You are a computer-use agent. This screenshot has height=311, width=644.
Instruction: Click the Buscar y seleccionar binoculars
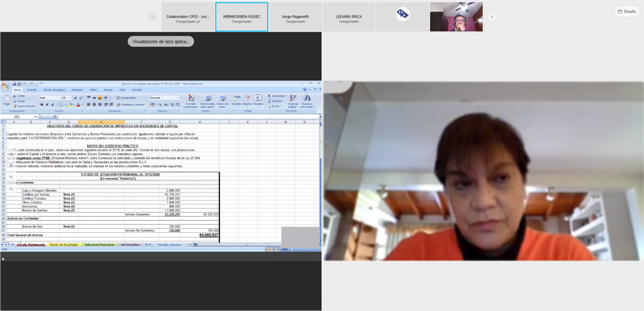(307, 101)
